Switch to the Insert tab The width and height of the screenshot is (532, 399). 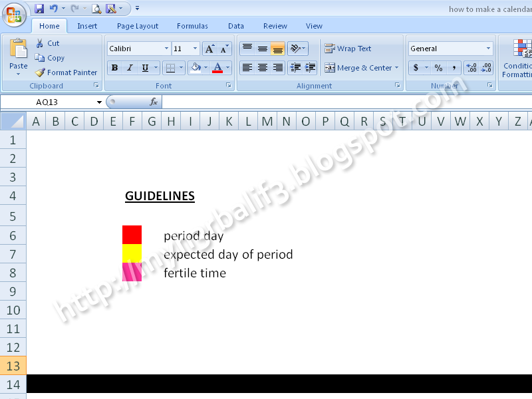87,26
